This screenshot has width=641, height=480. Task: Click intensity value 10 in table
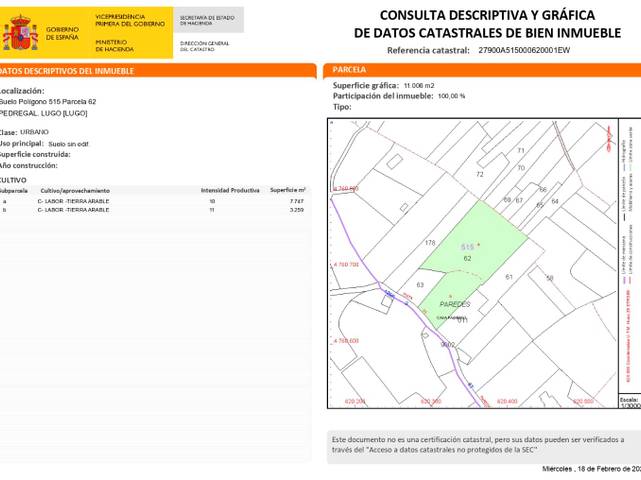coord(212,201)
